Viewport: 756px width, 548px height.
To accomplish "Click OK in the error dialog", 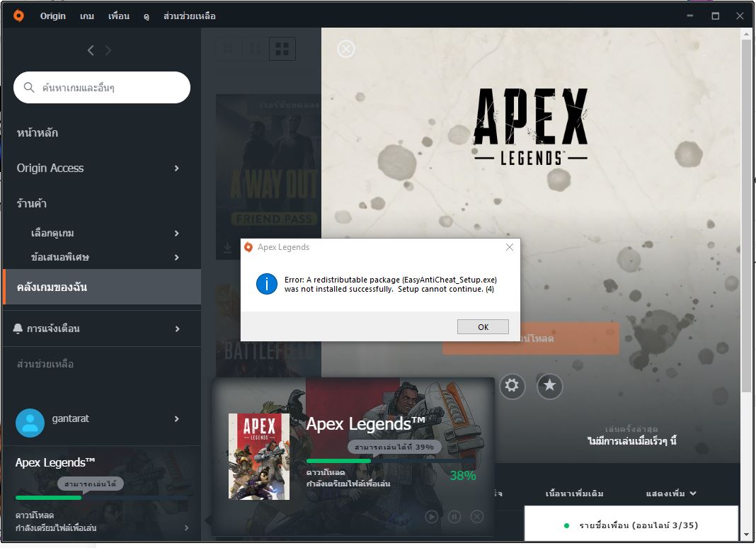I will (483, 326).
